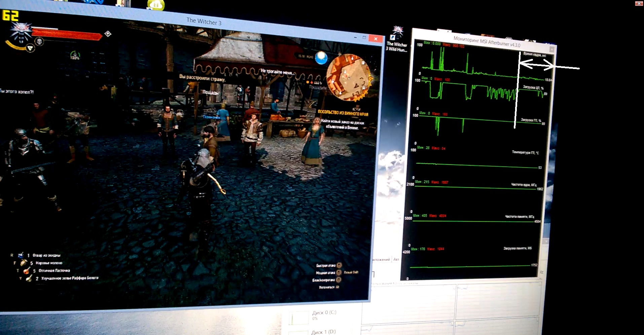
Task: Click the skull icon below the health bar
Action: coord(39,42)
